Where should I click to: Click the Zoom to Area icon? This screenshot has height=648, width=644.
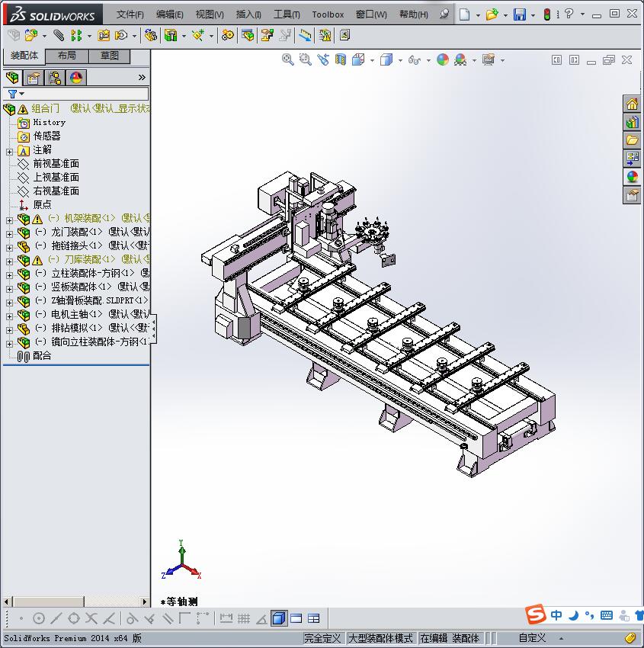pyautogui.click(x=306, y=60)
